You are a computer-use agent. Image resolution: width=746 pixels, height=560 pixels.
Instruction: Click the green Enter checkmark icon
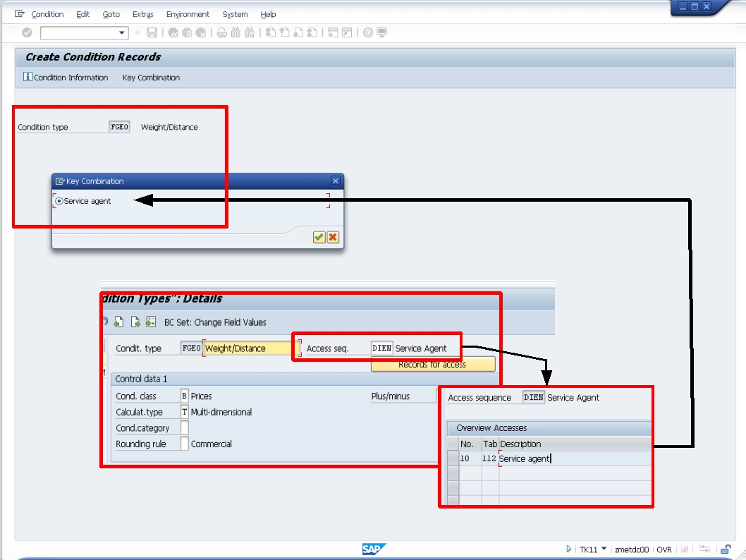pyautogui.click(x=25, y=31)
